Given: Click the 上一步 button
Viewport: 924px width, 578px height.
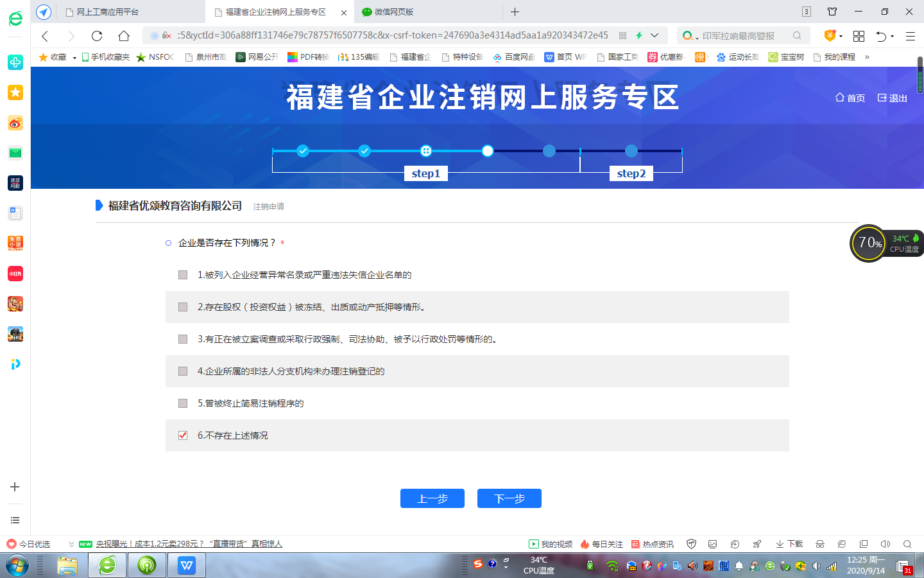Looking at the screenshot, I should point(432,498).
